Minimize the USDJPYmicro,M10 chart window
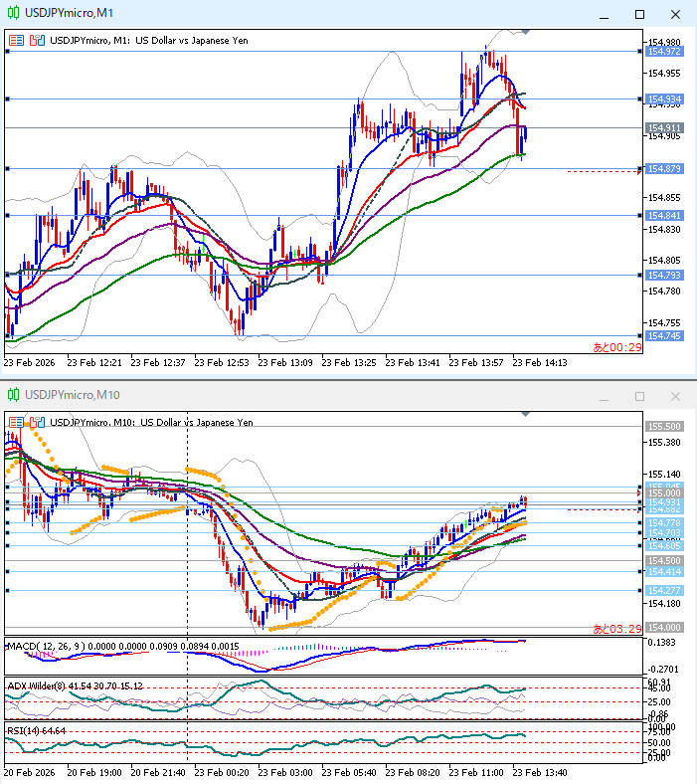The width and height of the screenshot is (697, 784). click(x=603, y=396)
